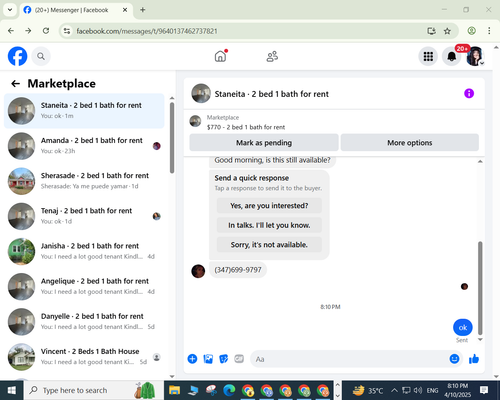
Task: Open the Vincent 2 Beds 1 Bath House chat
Action: click(84, 357)
